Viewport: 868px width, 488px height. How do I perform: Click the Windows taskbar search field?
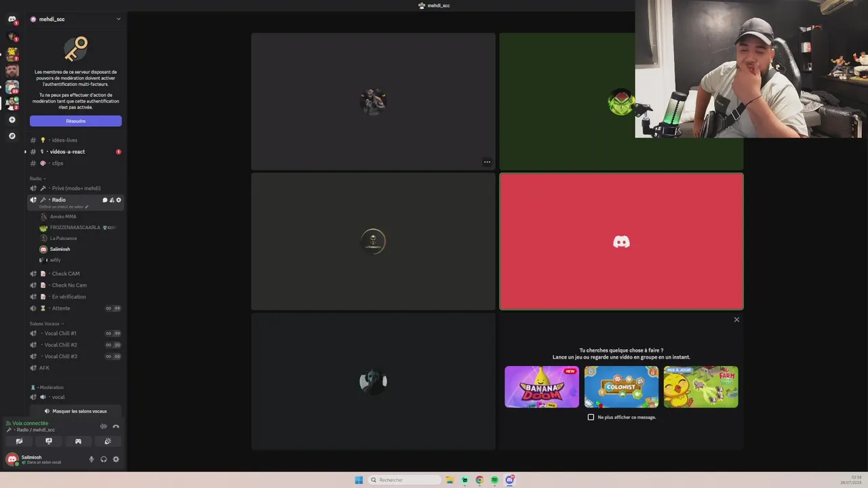point(404,480)
